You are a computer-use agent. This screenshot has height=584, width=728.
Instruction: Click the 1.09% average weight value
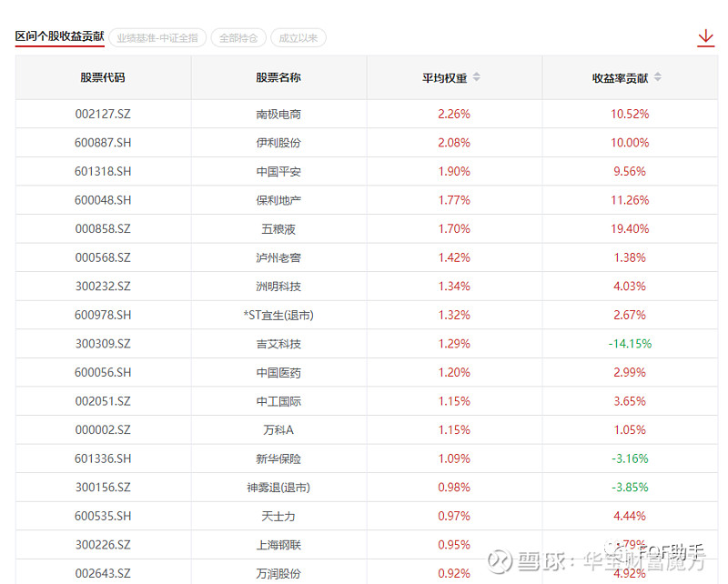[454, 459]
